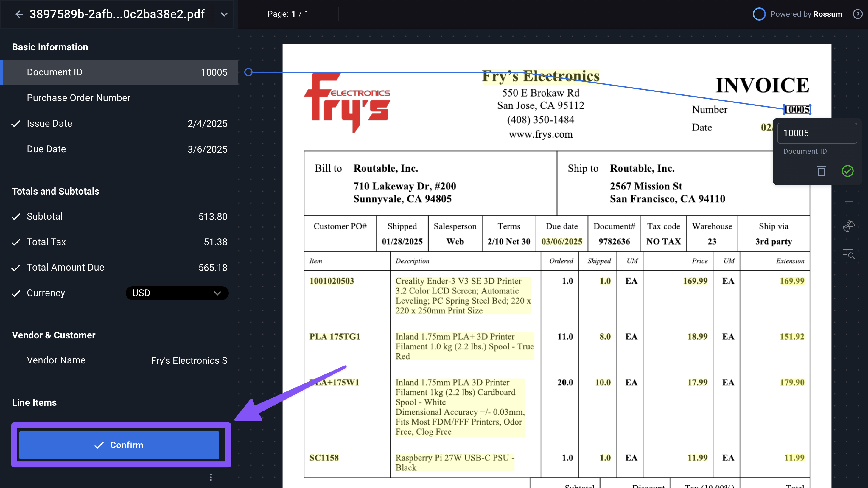Click the Issue Date value 2/4/2025
The height and width of the screenshot is (488, 868).
point(207,124)
